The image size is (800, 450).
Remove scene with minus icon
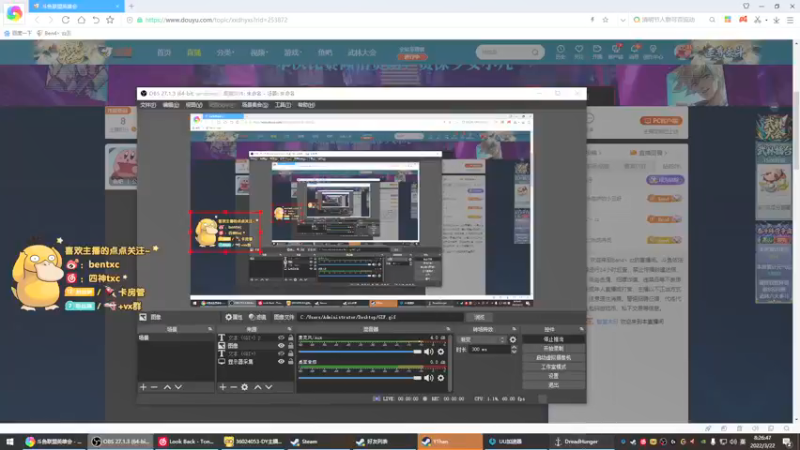(154, 387)
